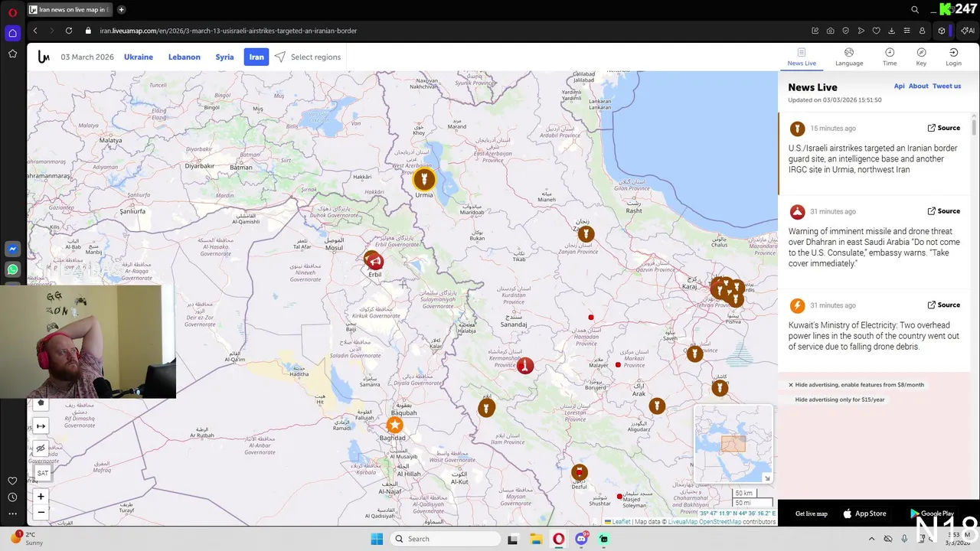
Task: Open Opera downloads icon
Action: pyautogui.click(x=892, y=31)
